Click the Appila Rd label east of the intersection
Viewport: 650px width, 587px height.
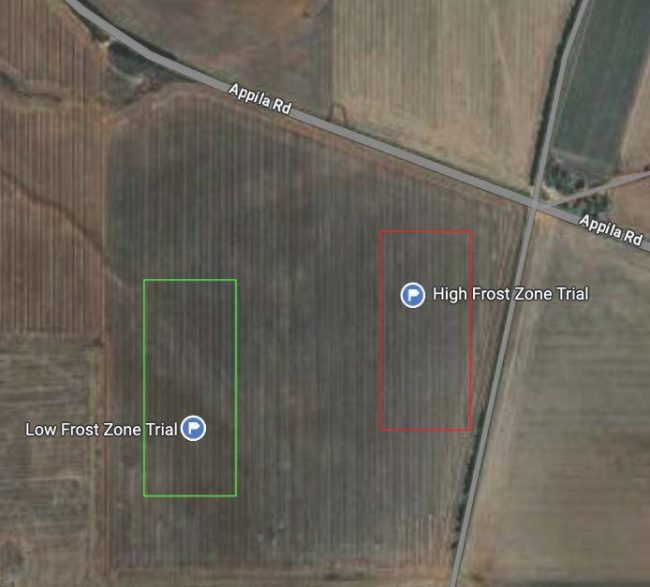(x=611, y=230)
